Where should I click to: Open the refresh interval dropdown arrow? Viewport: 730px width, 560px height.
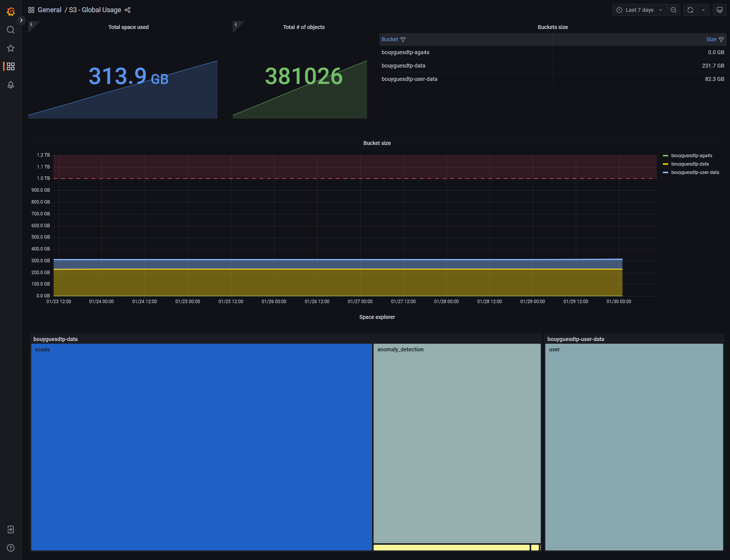pyautogui.click(x=703, y=10)
